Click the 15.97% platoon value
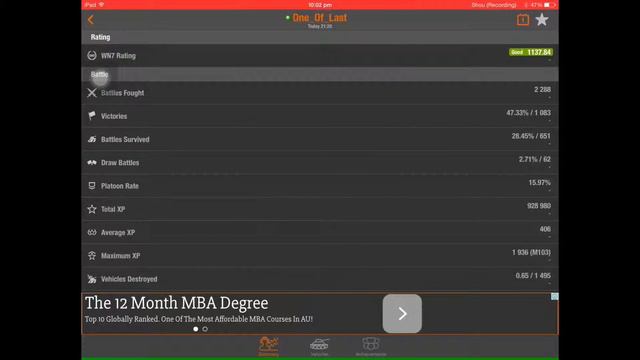Image resolution: width=640 pixels, height=360 pixels. [540, 183]
